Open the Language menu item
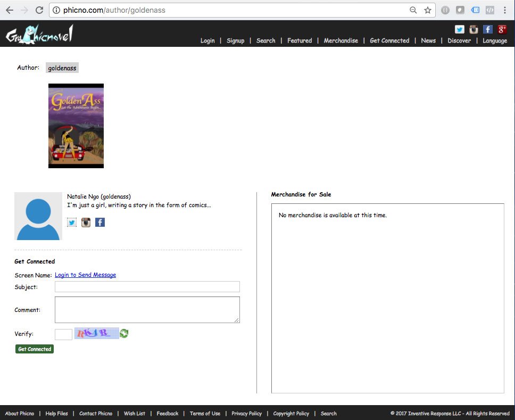Viewport: 515px width, 420px height. [495, 40]
